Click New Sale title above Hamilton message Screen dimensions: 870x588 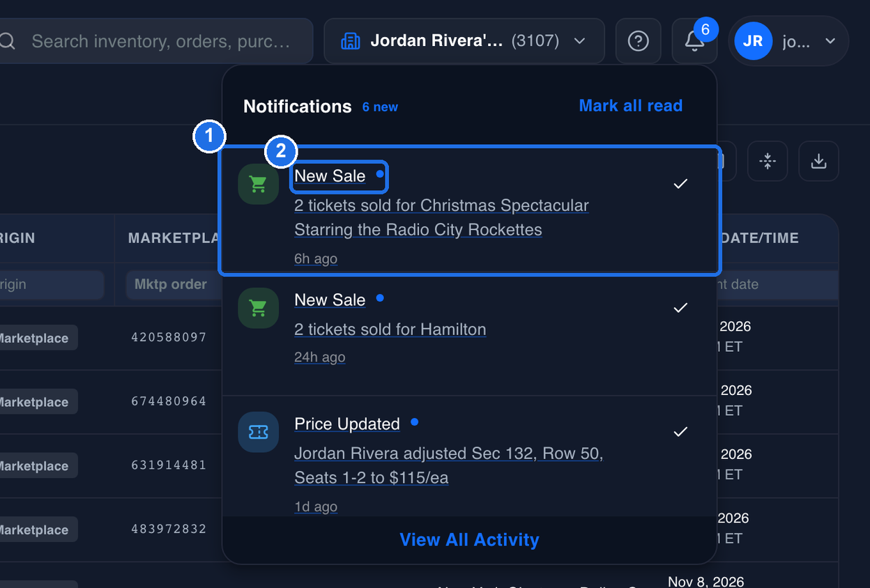click(330, 300)
